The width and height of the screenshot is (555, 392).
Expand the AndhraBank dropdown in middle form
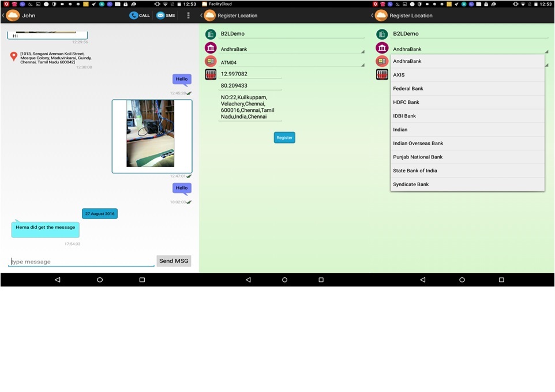pos(291,50)
